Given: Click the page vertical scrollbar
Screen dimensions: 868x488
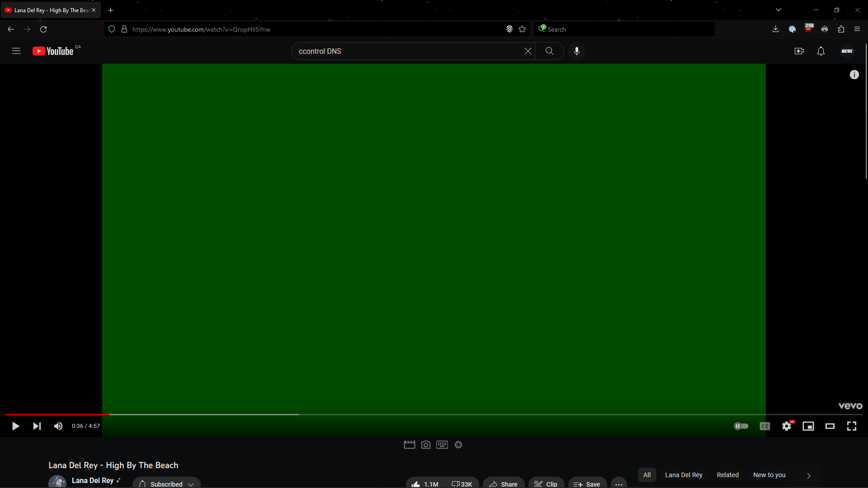Looking at the screenshot, I should (x=866, y=111).
